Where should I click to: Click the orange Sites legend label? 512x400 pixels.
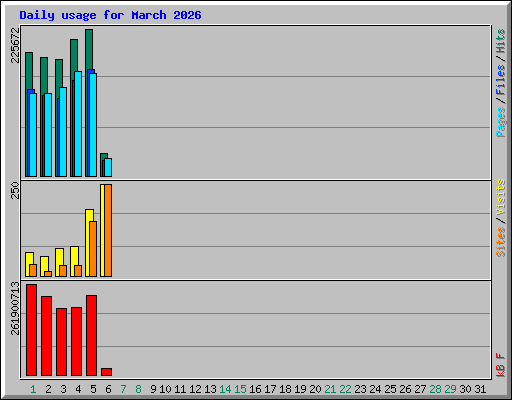501,242
